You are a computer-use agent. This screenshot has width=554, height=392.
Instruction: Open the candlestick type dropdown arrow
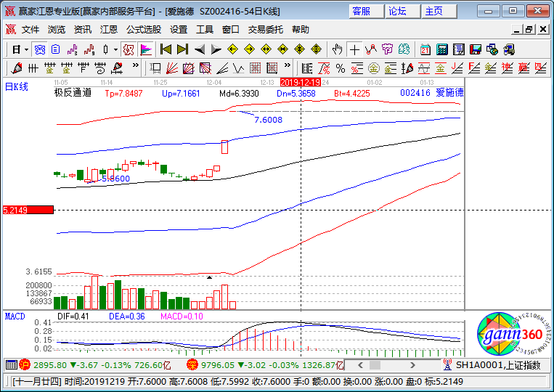point(115,50)
